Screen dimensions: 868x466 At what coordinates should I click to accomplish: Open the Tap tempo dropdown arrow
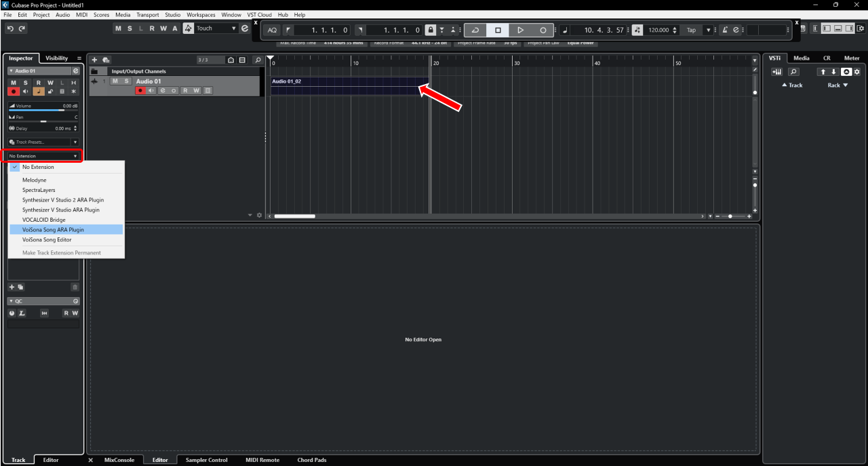point(708,30)
